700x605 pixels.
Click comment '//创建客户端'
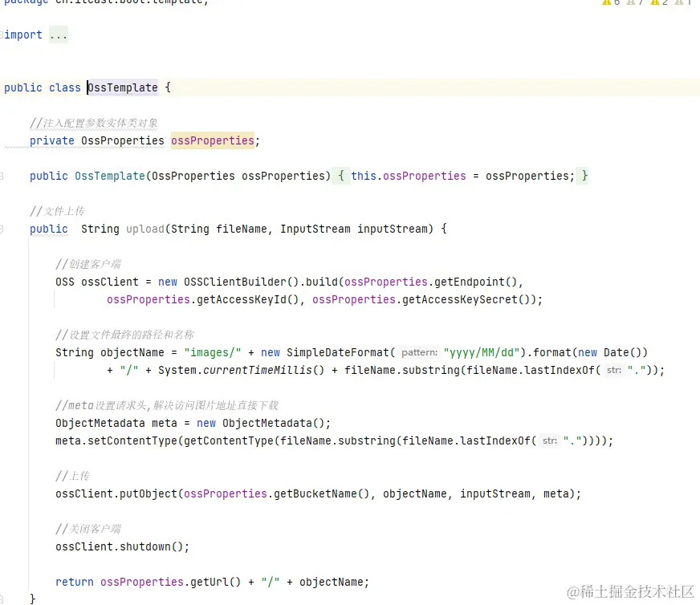88,264
